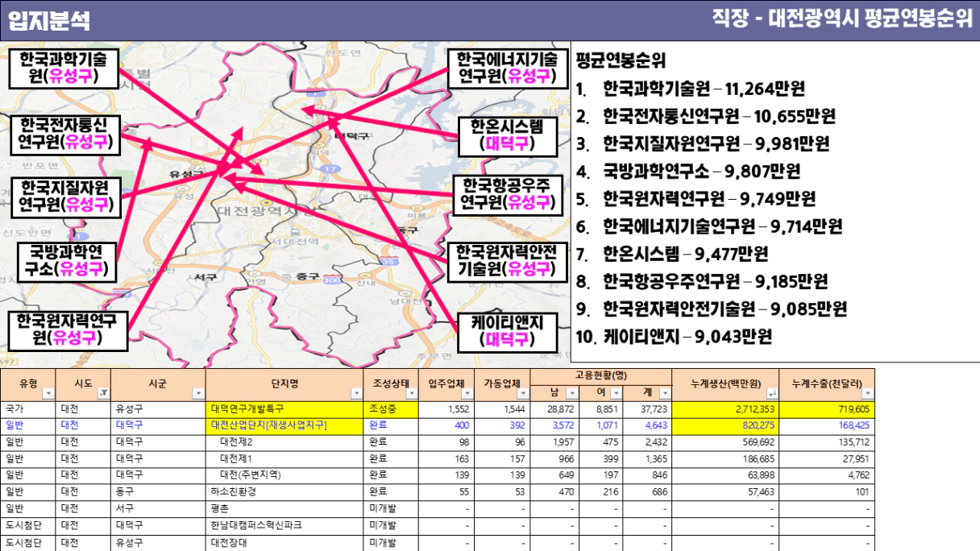Select the 2,712,353 cumulative production cell
The image size is (980, 551).
click(726, 409)
